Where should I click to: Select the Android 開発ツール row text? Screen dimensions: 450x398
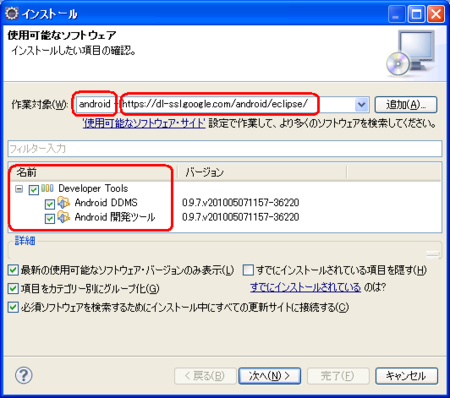(x=115, y=217)
